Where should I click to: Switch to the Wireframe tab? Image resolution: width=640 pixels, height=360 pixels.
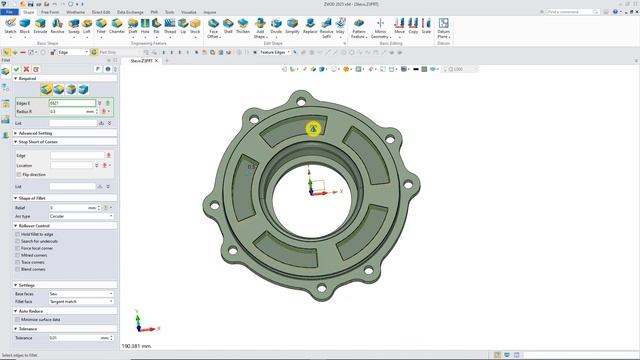pyautogui.click(x=76, y=12)
